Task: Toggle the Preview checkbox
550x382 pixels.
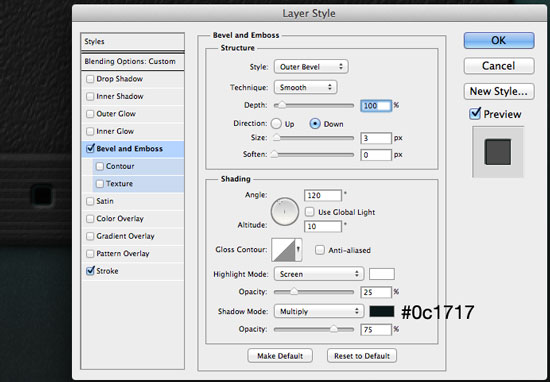Action: [x=475, y=114]
